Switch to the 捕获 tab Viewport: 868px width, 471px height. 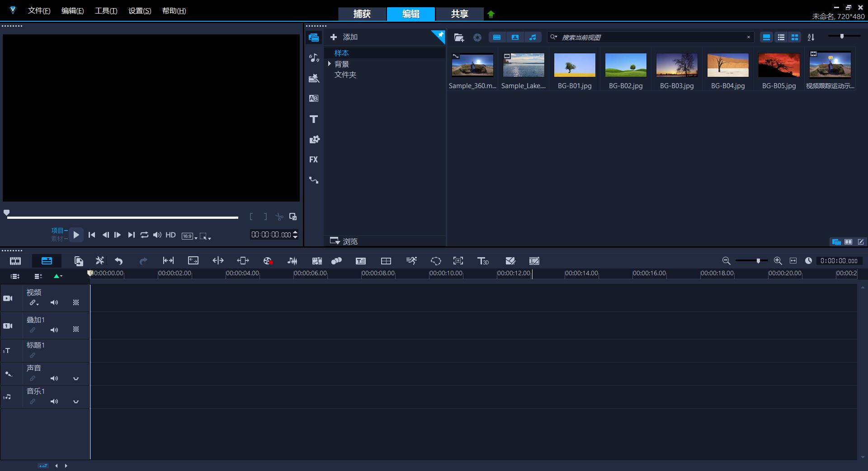(362, 14)
